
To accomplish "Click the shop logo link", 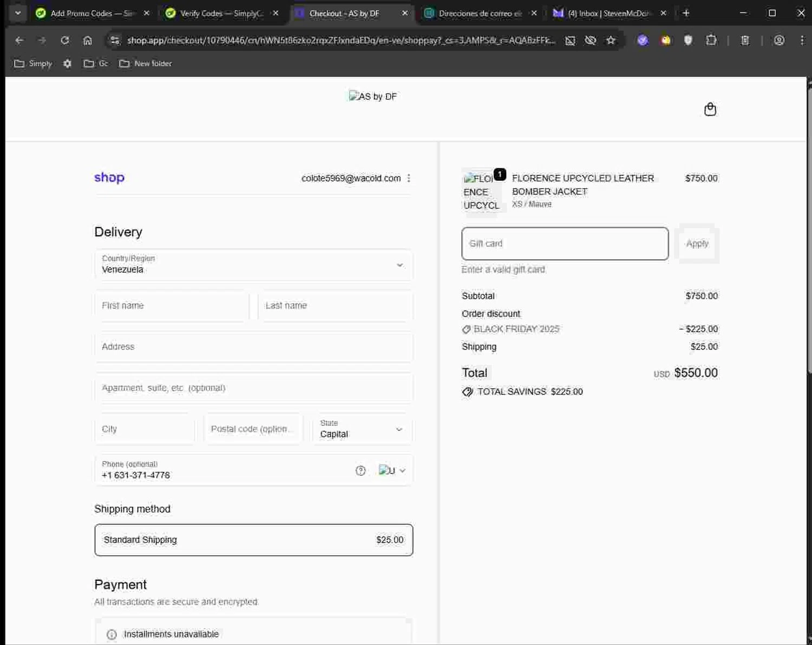I will (x=109, y=177).
